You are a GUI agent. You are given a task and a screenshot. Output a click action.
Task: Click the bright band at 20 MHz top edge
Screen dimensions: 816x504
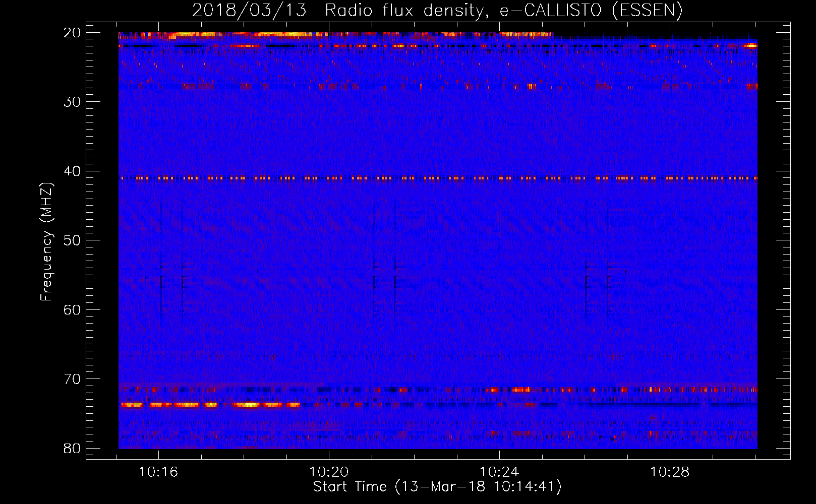336,35
